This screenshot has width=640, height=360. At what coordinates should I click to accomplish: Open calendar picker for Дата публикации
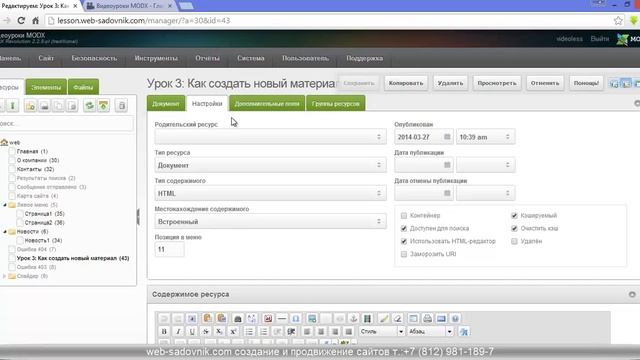pos(447,165)
